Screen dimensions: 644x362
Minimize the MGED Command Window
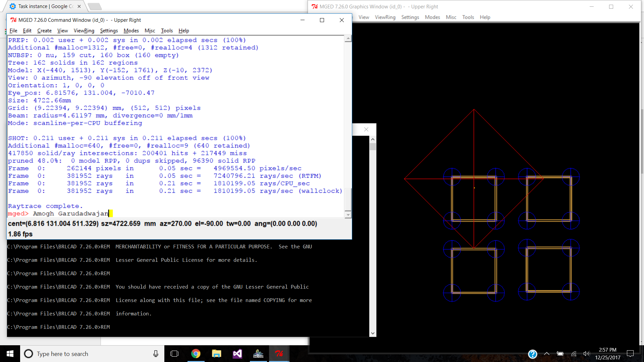303,20
